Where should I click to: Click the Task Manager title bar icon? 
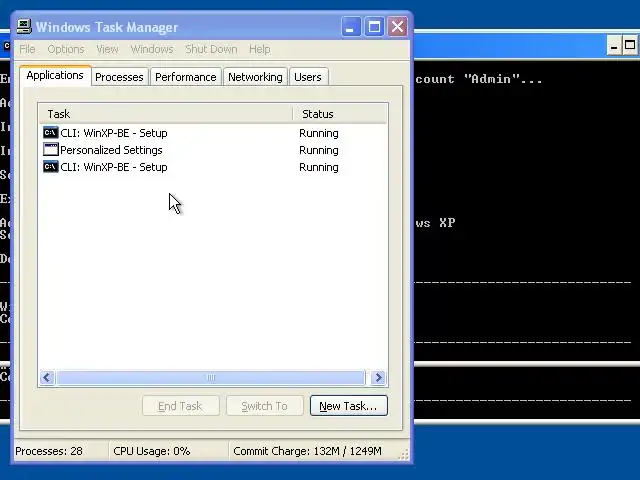24,27
